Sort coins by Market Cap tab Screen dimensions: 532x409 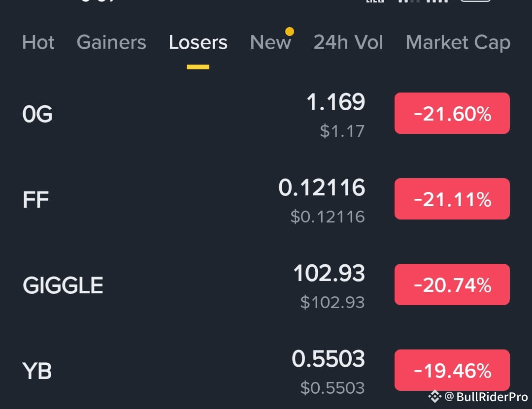click(457, 43)
